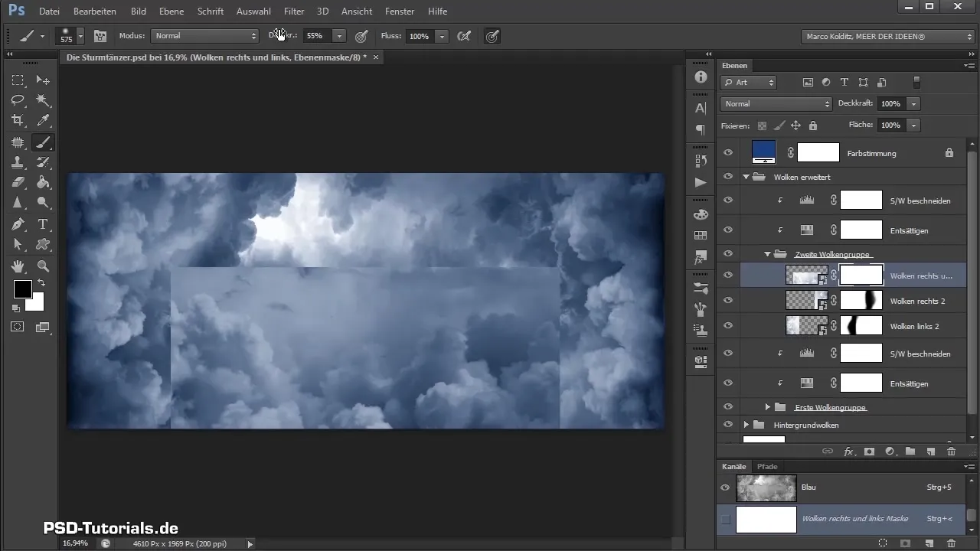Hide the Wolken rechts 2 layer
The image size is (980, 551).
coord(728,301)
